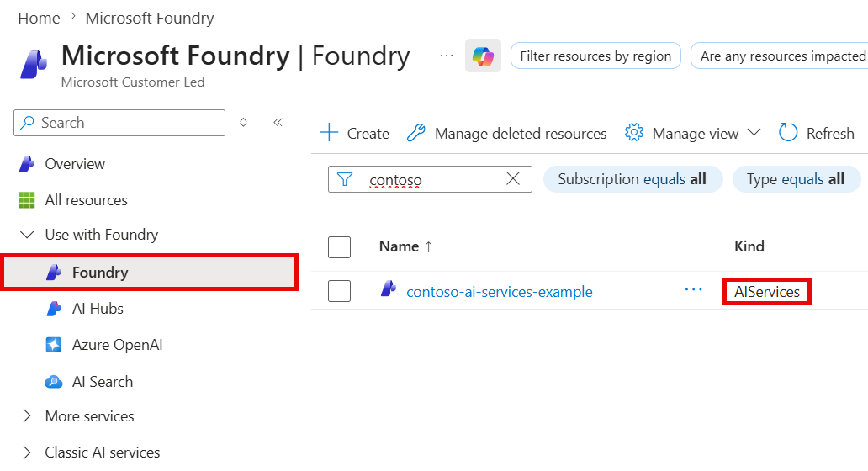868x471 pixels.
Task: Expand the More services section
Action: [27, 416]
